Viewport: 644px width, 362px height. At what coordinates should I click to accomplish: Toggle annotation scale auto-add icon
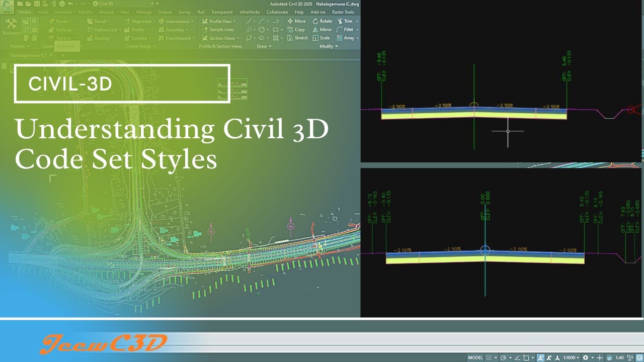click(x=549, y=357)
